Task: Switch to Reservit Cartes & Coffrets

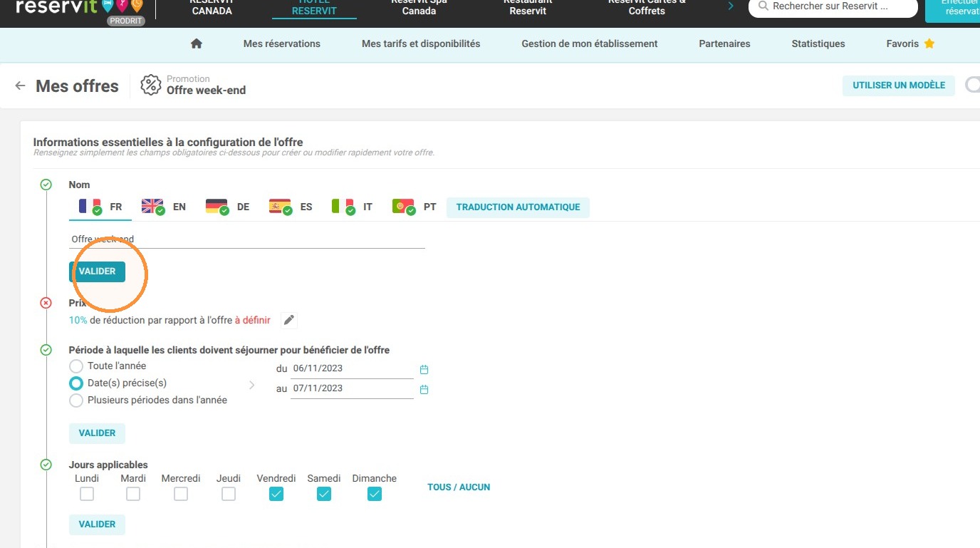Action: [647, 7]
